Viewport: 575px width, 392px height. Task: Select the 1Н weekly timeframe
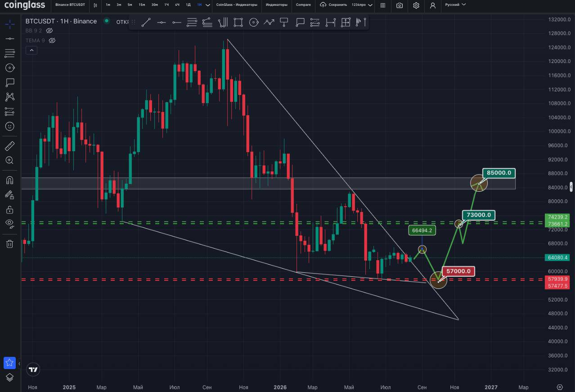(x=199, y=5)
